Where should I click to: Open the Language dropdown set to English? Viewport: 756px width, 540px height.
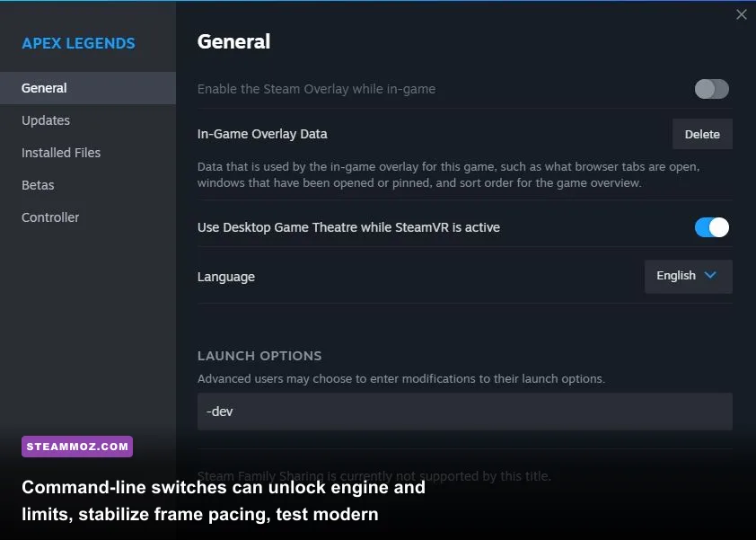(688, 276)
